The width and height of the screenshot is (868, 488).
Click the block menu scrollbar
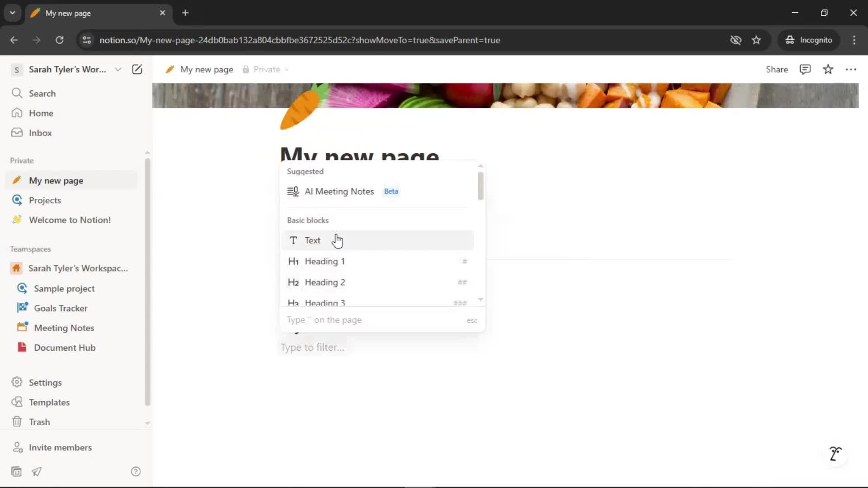click(480, 186)
